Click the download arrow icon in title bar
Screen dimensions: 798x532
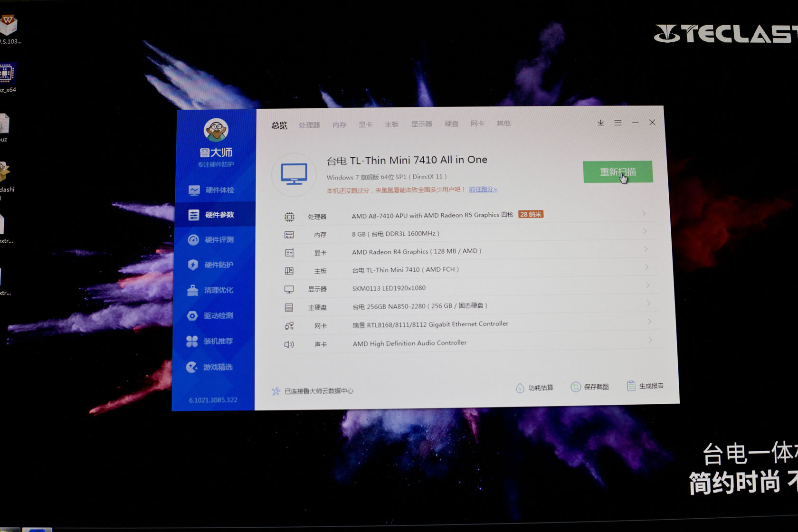[x=601, y=123]
